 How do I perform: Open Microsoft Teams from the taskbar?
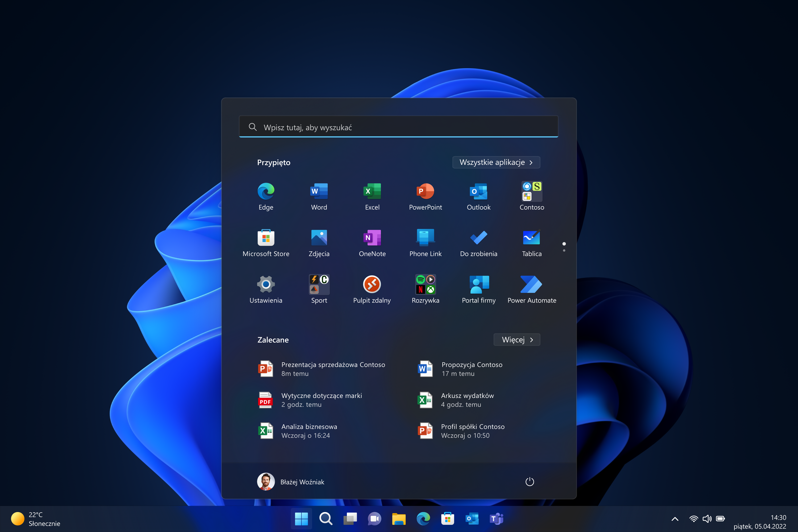pos(496,519)
